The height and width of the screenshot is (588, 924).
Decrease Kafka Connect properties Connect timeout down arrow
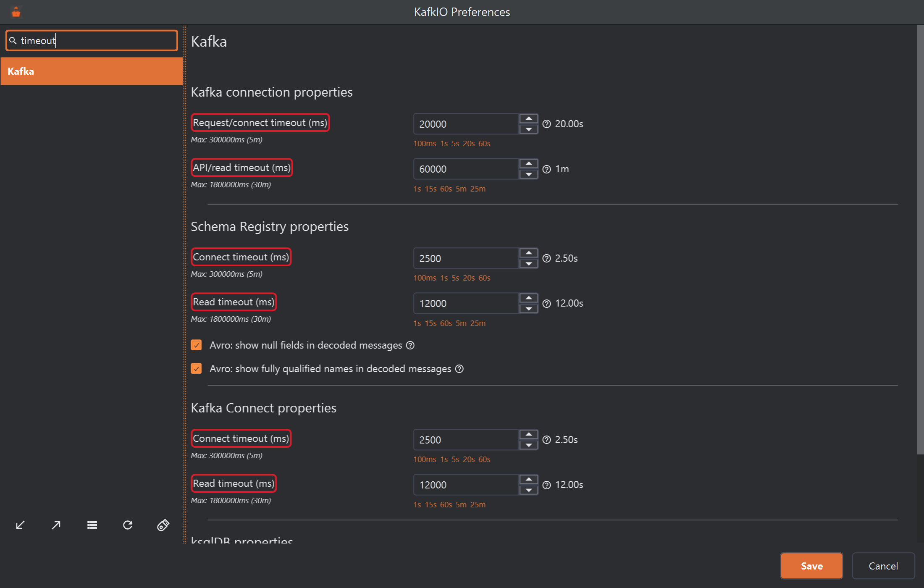(529, 445)
